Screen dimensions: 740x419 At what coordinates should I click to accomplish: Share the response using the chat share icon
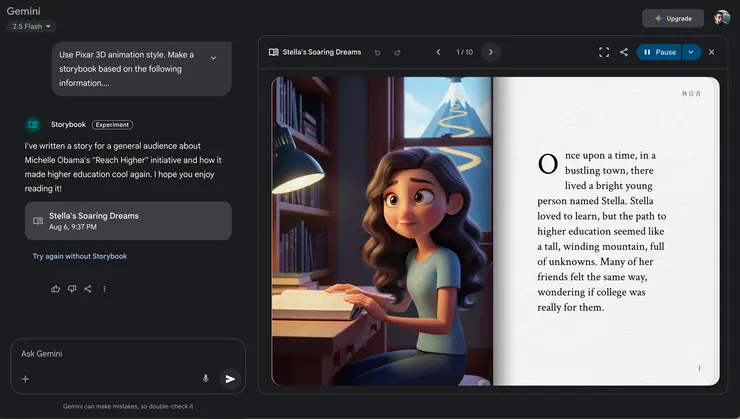pos(88,289)
